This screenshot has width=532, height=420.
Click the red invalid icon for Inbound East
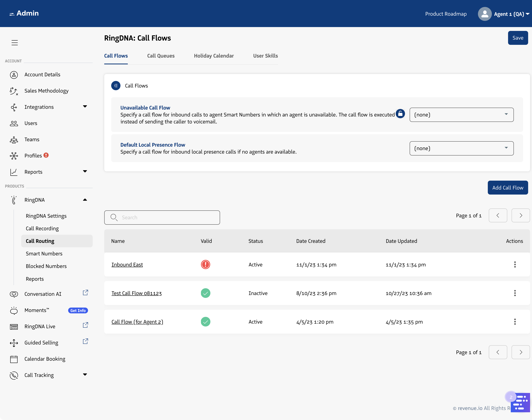tap(205, 265)
